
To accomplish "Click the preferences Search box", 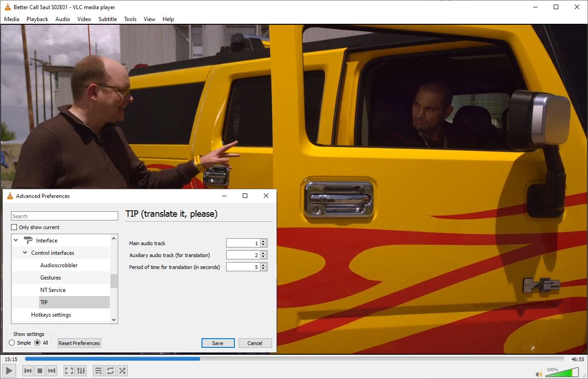I will coord(65,216).
